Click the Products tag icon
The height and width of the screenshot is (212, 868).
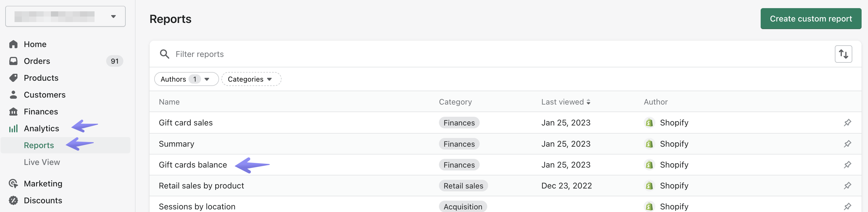(x=13, y=78)
